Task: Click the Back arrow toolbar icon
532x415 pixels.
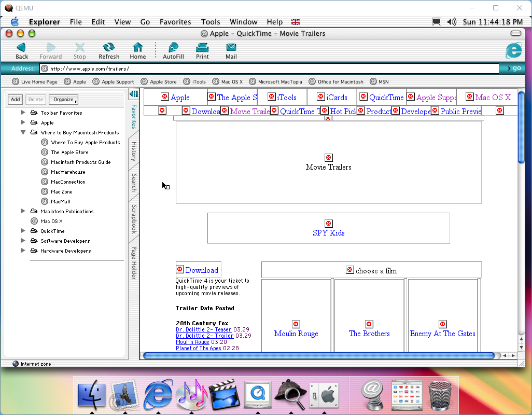Action: pos(22,48)
